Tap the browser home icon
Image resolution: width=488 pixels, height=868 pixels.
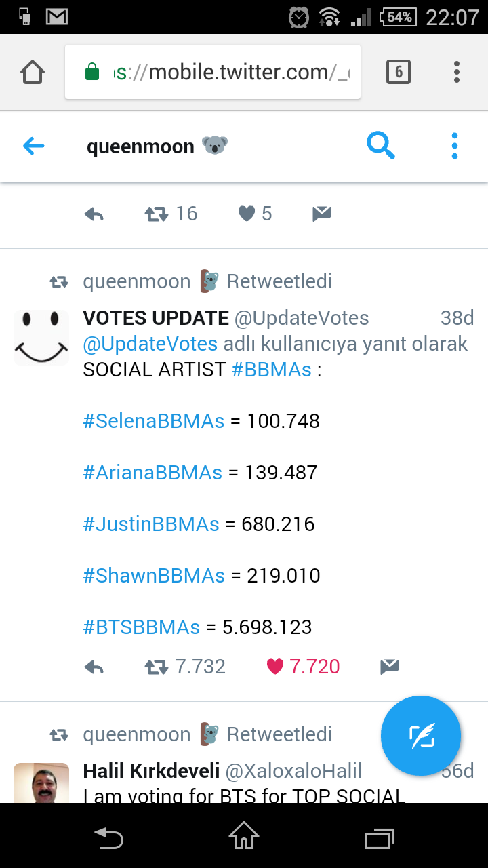33,72
